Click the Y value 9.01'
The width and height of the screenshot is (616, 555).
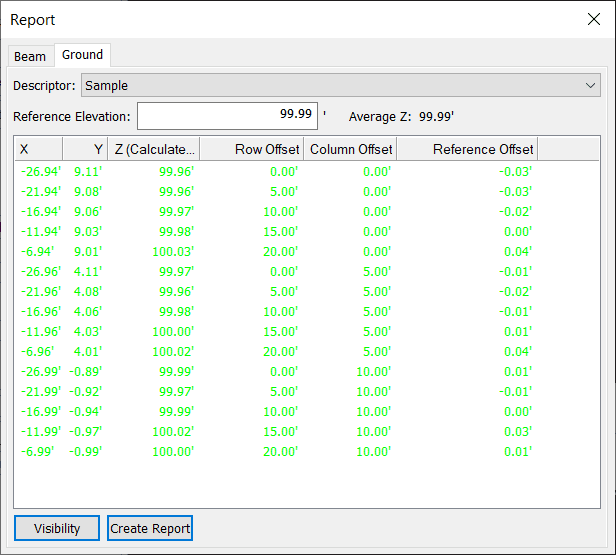[88, 251]
